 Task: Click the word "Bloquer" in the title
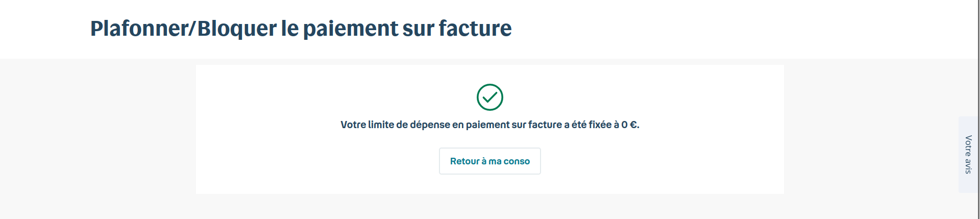pos(237,29)
